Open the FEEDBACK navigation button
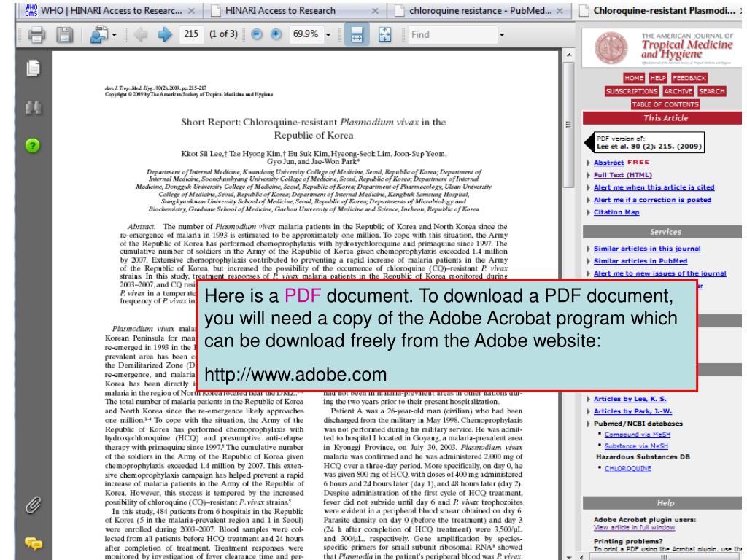 pos(689,78)
